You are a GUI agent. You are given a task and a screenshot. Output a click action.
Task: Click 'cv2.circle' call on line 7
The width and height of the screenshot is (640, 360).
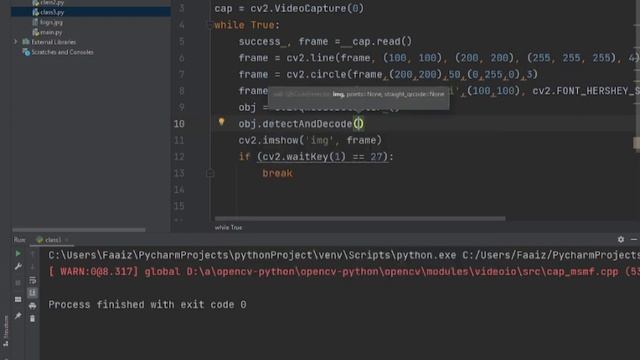coord(316,75)
